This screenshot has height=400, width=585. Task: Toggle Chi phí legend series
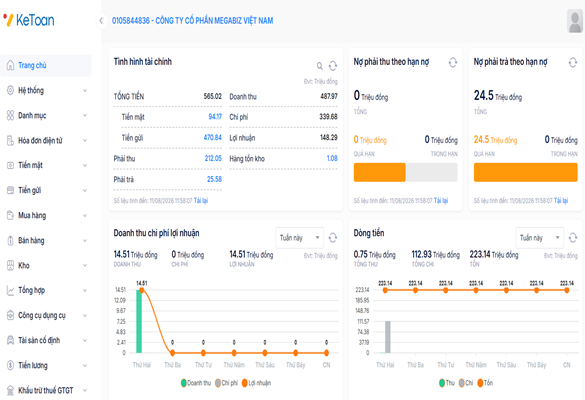(226, 383)
